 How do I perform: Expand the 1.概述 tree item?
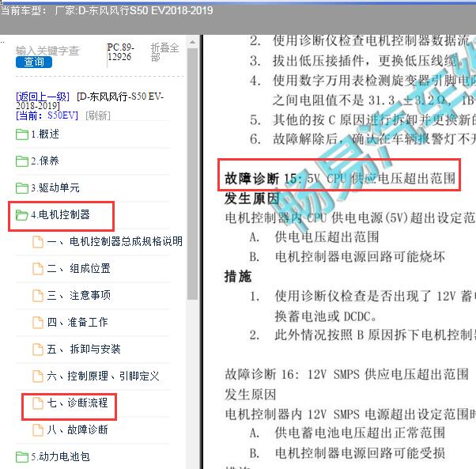pyautogui.click(x=45, y=134)
